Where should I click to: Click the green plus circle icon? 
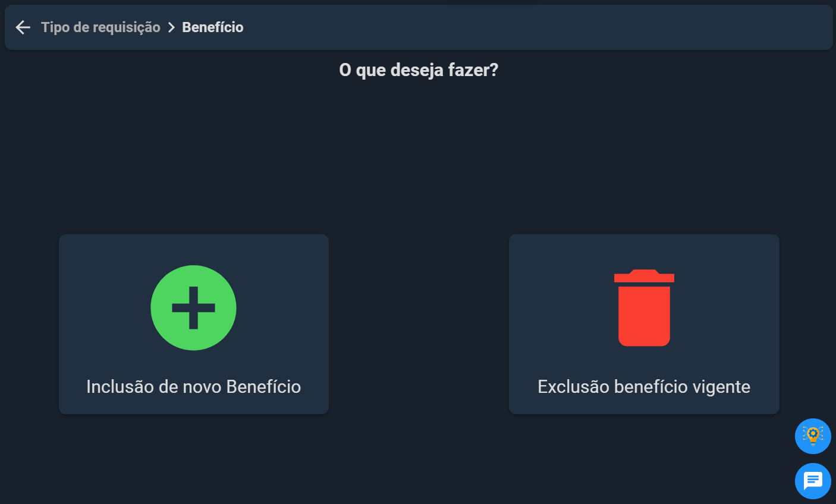193,308
